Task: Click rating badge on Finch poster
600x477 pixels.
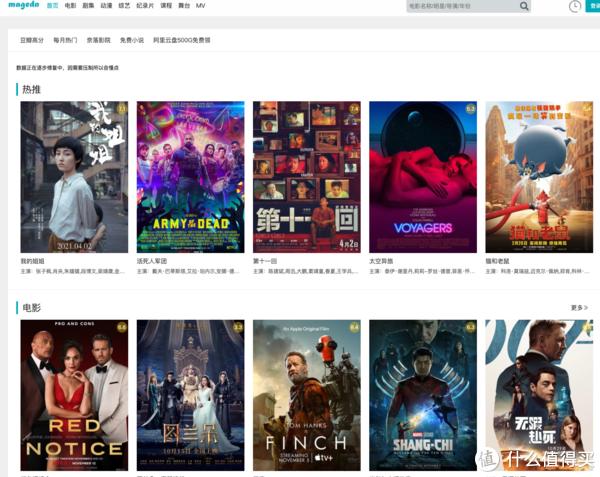Action: 354,327
